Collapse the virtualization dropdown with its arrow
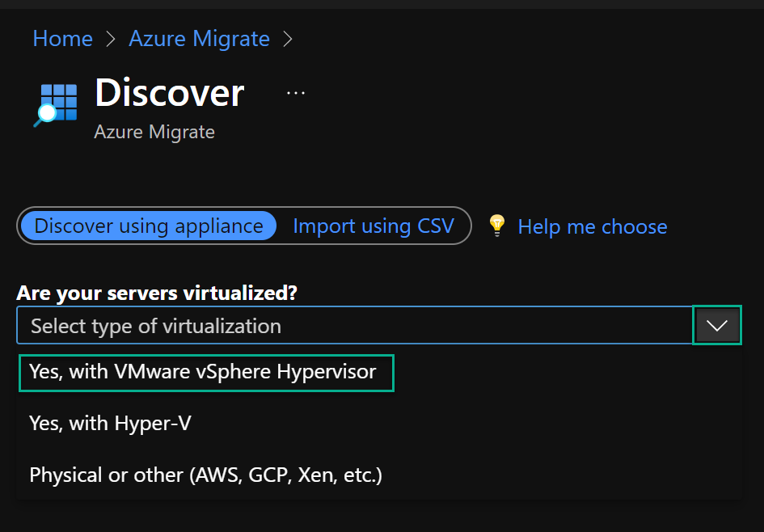 coord(717,325)
